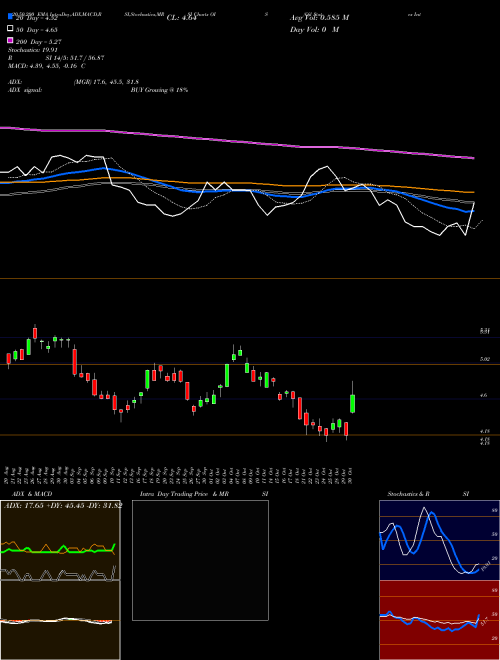Viewport: 500px width, 660px height.
Task: Click the blue 20 Day EMA legend swatch
Action: pyautogui.click(x=10, y=17)
